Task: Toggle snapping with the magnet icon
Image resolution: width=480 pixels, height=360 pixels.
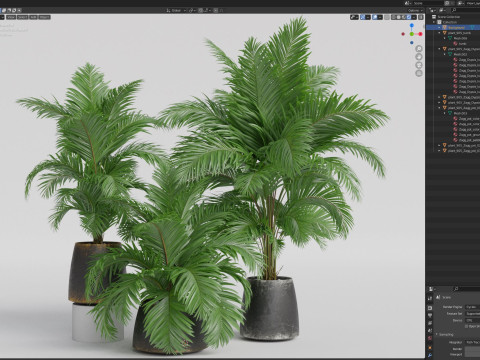Action: pyautogui.click(x=201, y=10)
